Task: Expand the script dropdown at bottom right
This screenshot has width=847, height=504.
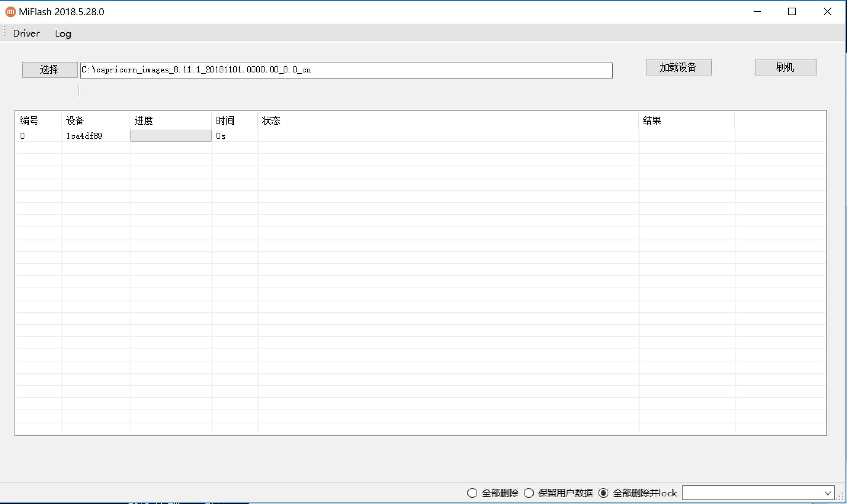Action: [x=828, y=493]
